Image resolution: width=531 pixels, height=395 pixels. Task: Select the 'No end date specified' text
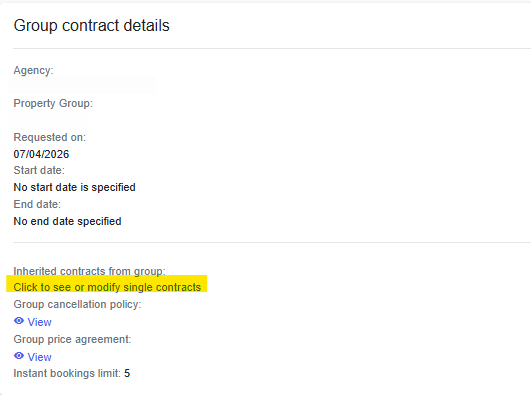[67, 221]
